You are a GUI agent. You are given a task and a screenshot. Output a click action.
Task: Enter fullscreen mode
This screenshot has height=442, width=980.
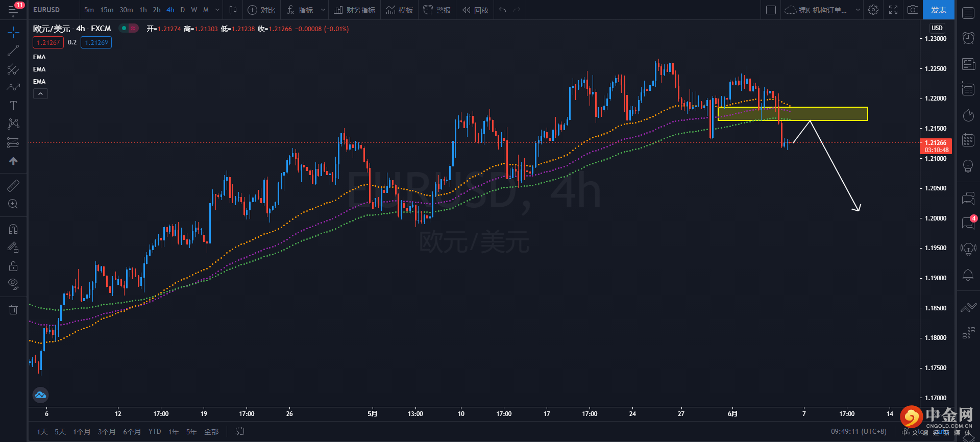pyautogui.click(x=893, y=10)
